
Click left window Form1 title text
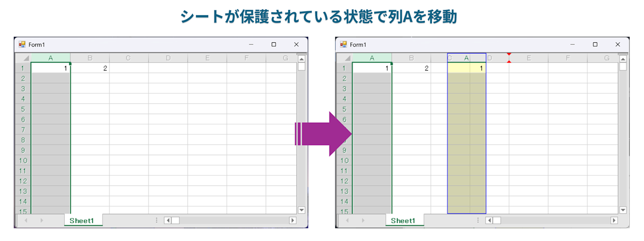coord(37,45)
